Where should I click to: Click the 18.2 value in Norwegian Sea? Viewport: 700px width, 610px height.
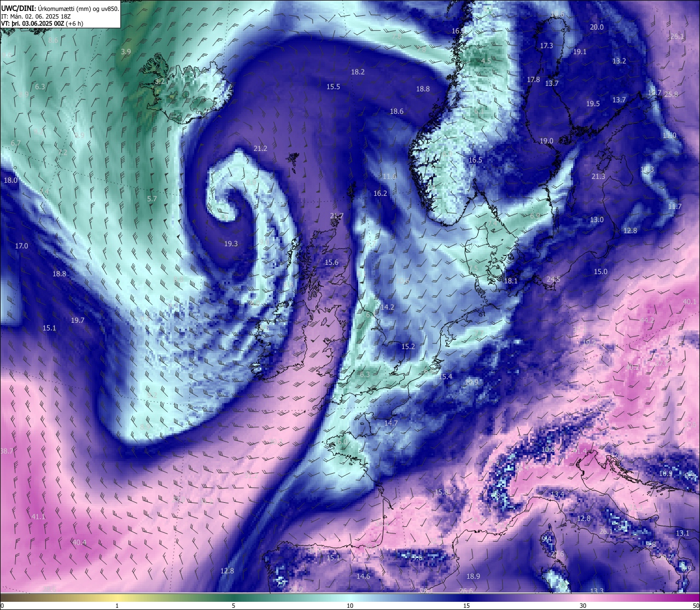(358, 72)
